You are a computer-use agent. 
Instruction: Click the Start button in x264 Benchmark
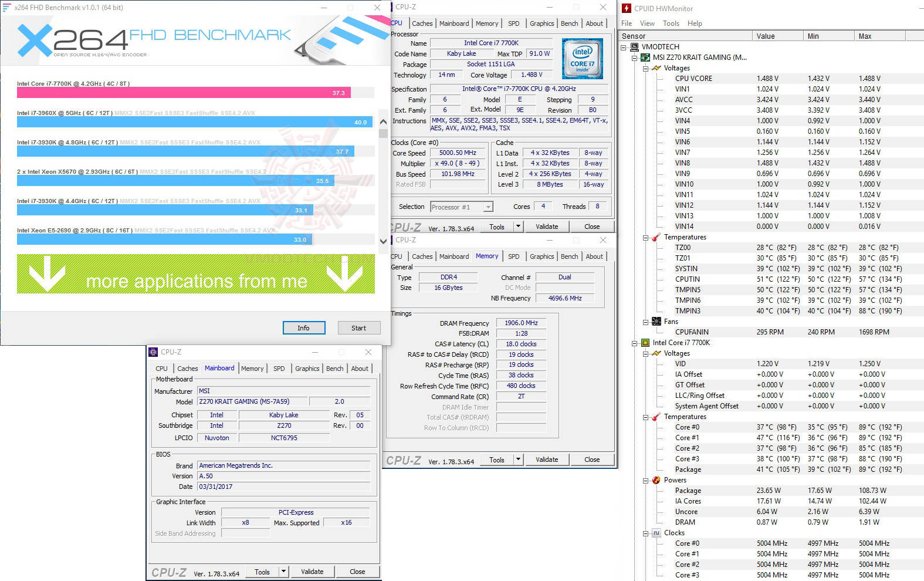click(x=359, y=328)
